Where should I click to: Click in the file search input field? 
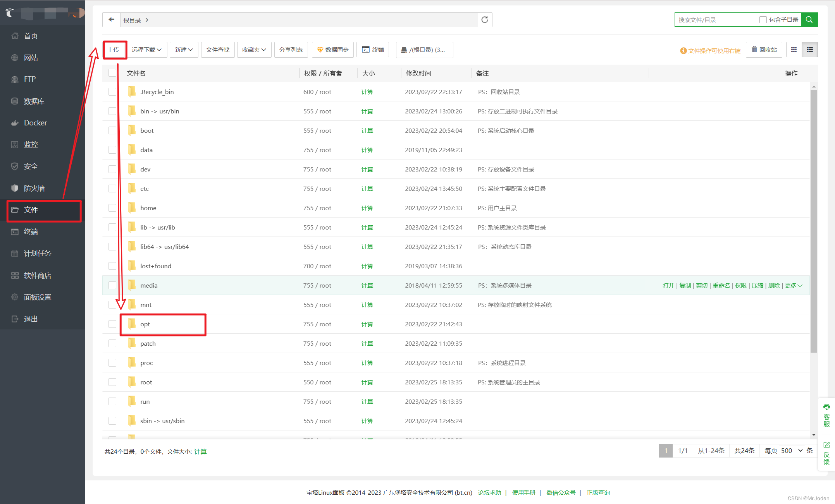tap(716, 20)
